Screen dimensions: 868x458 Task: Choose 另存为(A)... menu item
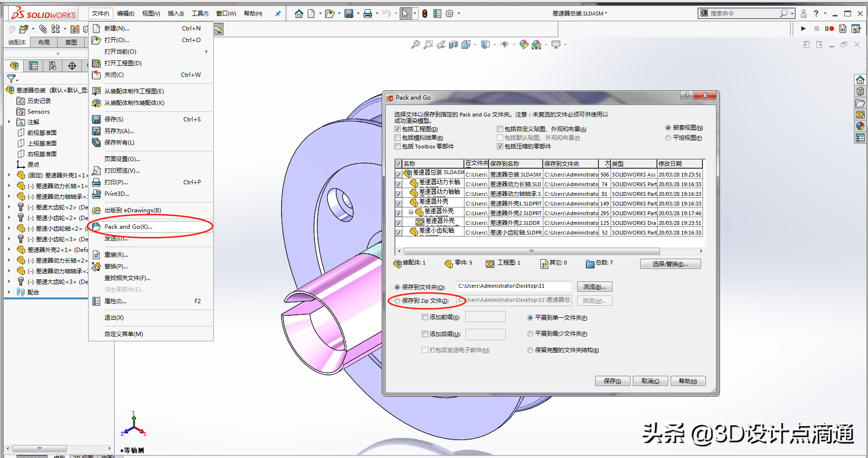click(x=151, y=131)
